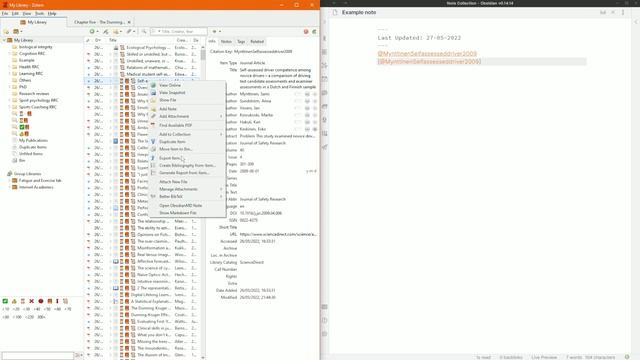Image resolution: width=640 pixels, height=360 pixels.
Task: Choose Create Bibliography from Item
Action: pyautogui.click(x=187, y=165)
